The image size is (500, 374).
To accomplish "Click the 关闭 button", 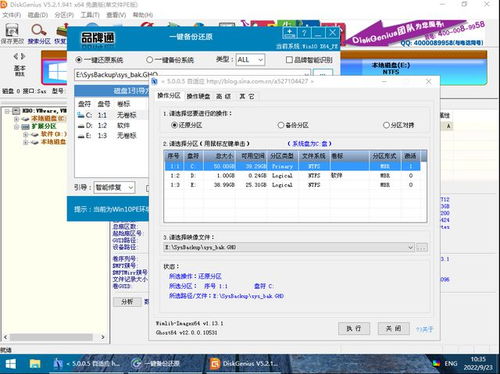I will click(393, 329).
